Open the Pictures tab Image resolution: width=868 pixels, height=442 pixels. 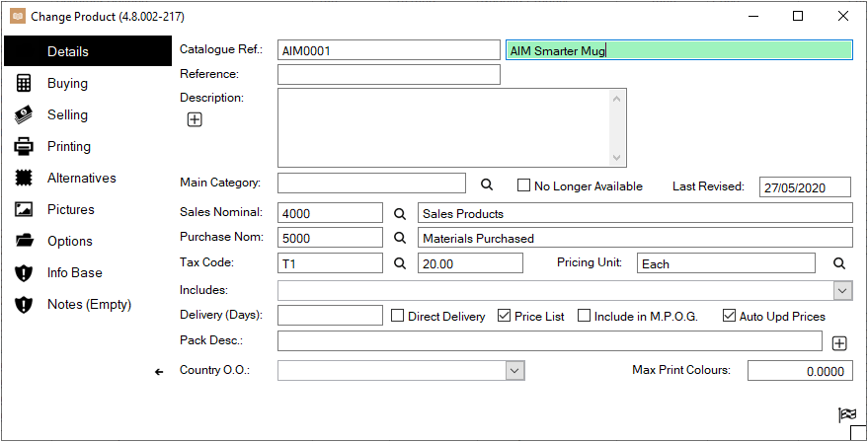[x=71, y=209]
